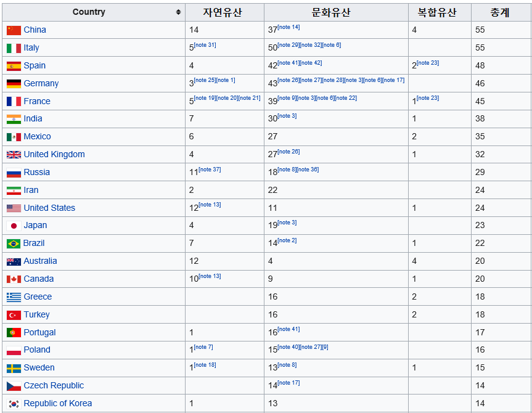
Task: Open the Turkey country link
Action: click(36, 314)
